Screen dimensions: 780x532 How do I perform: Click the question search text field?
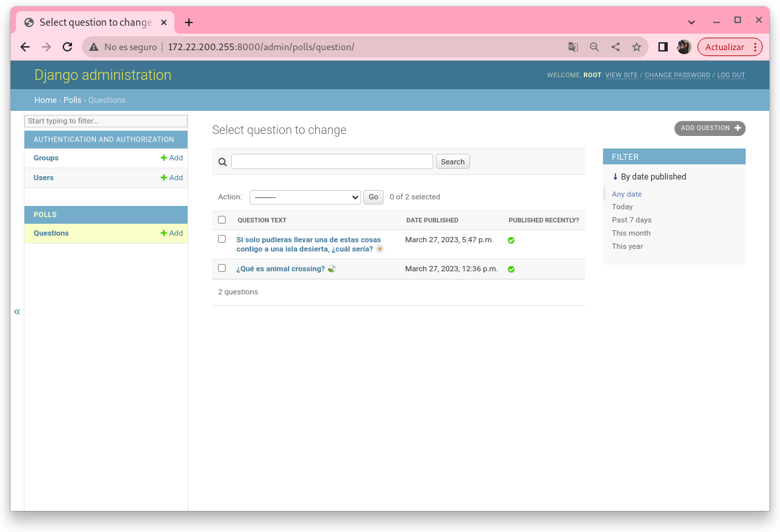332,162
